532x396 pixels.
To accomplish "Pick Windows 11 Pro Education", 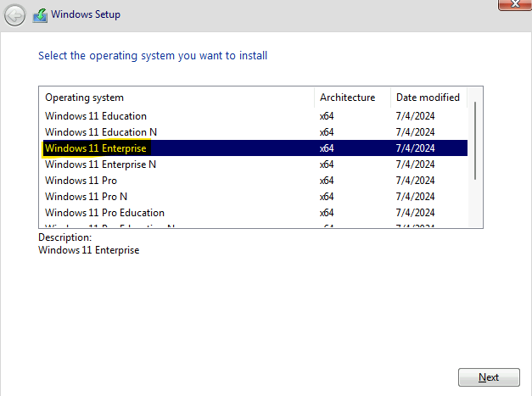I will (255, 213).
